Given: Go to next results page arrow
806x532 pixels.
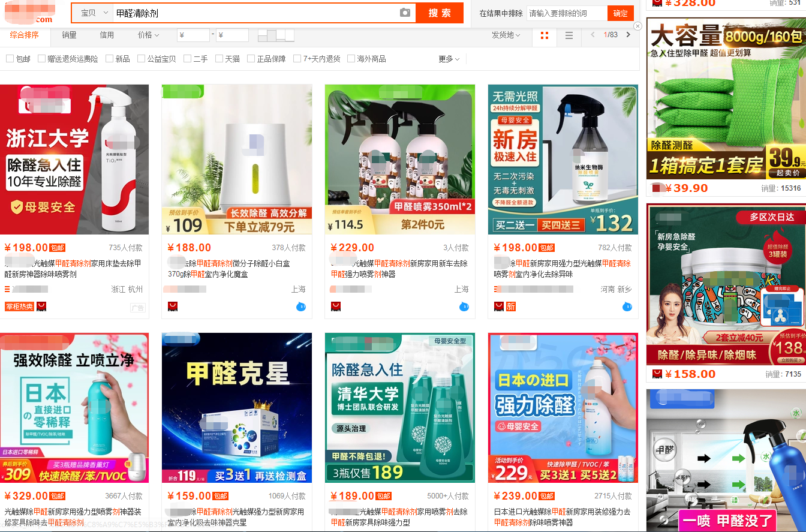Looking at the screenshot, I should [x=628, y=35].
